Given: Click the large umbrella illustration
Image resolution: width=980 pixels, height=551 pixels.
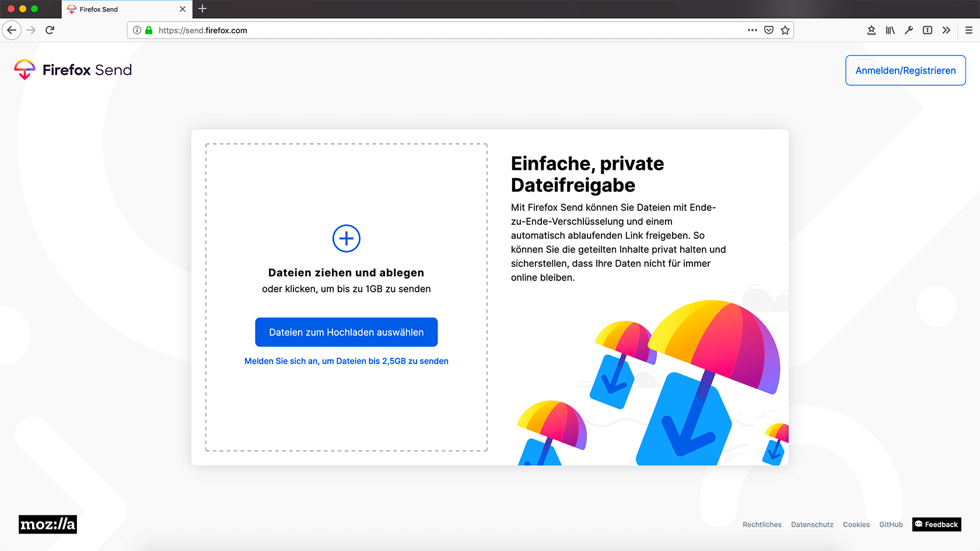Looking at the screenshot, I should tap(708, 382).
